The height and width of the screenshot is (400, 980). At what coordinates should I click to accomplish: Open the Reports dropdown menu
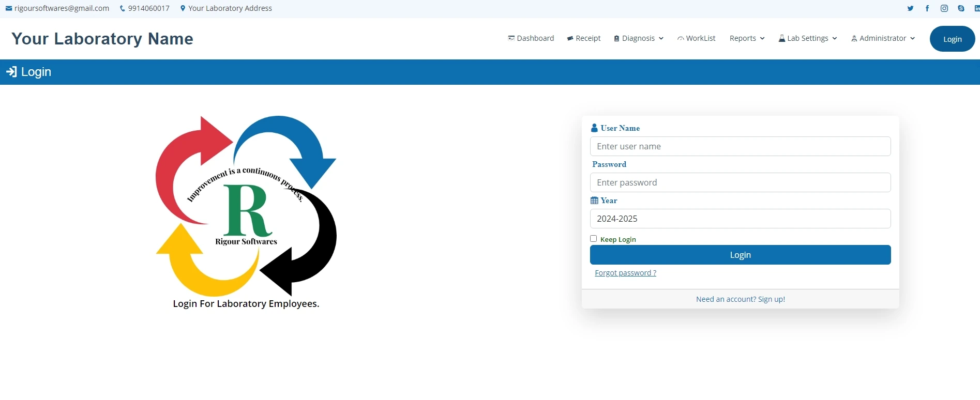[x=747, y=38]
